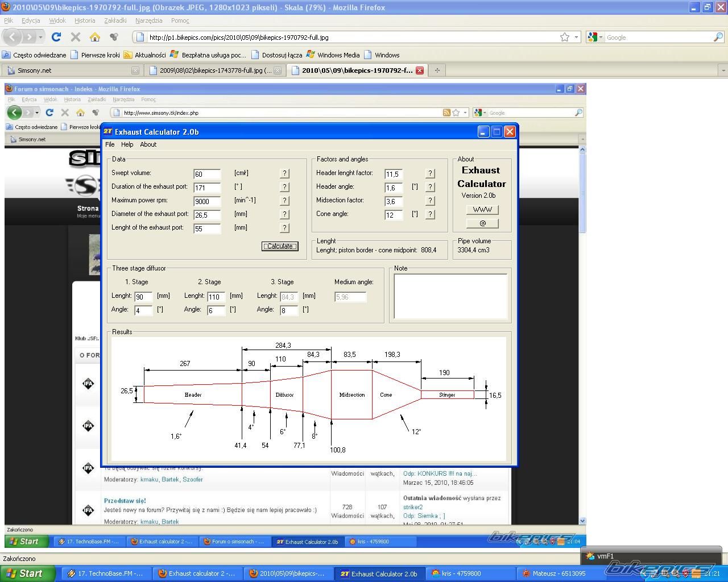Click the Maximum power rpm field
The height and width of the screenshot is (582, 728).
point(207,201)
